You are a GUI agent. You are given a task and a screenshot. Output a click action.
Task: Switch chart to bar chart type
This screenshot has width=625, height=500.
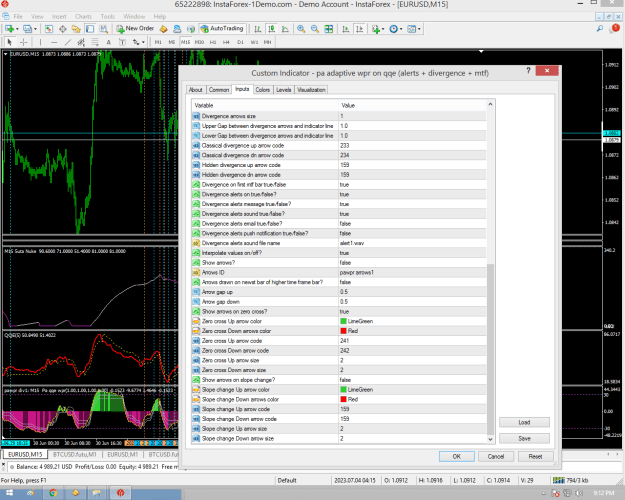tap(258, 29)
